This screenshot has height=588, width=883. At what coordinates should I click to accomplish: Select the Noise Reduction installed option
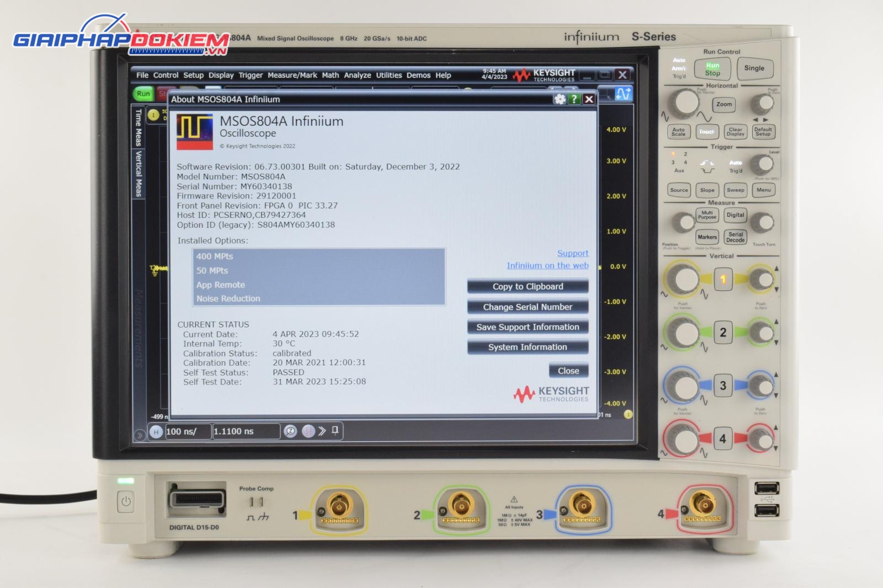point(319,298)
